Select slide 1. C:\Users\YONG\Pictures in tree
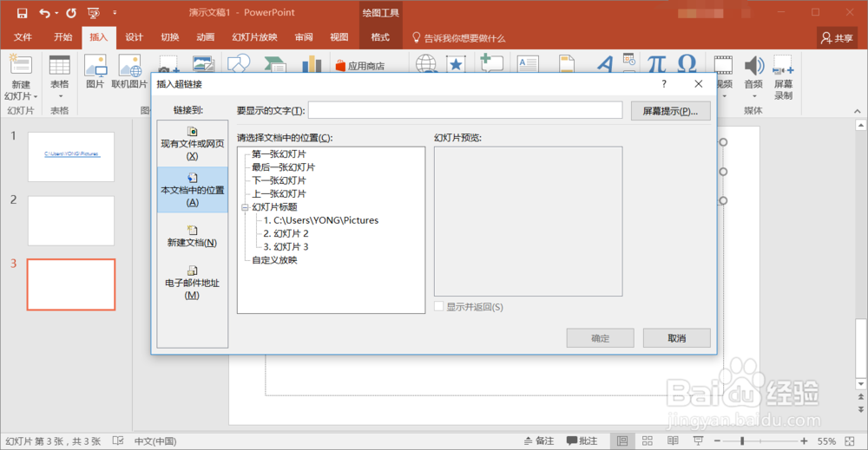 (x=321, y=220)
